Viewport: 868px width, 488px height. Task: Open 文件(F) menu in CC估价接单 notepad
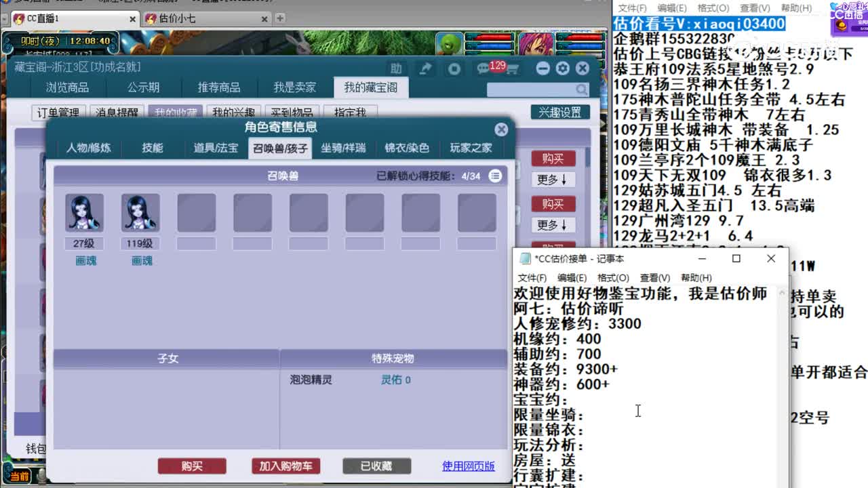(x=532, y=278)
